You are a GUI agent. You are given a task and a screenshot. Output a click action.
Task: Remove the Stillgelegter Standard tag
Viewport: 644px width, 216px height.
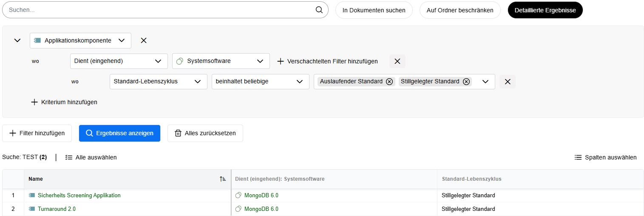(466, 82)
